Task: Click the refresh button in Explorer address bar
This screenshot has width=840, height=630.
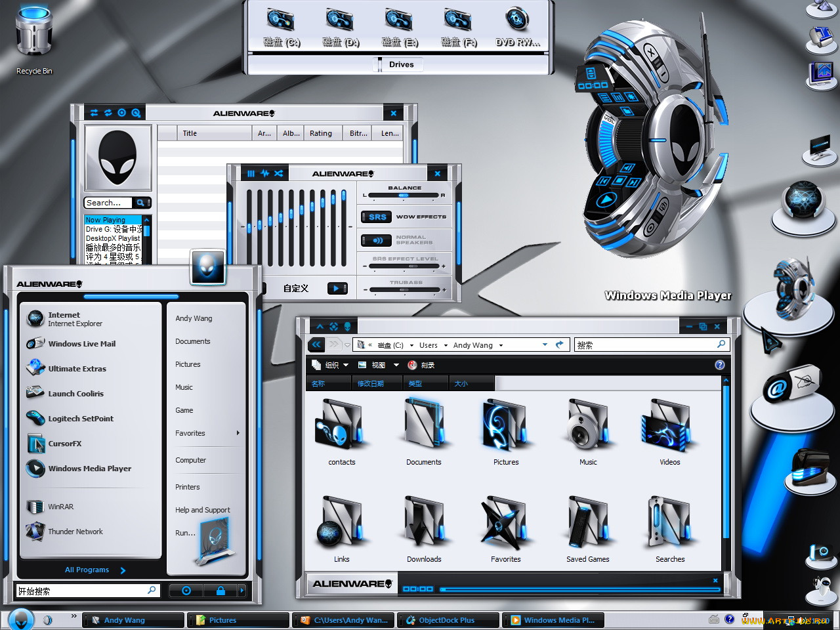Action: click(560, 345)
